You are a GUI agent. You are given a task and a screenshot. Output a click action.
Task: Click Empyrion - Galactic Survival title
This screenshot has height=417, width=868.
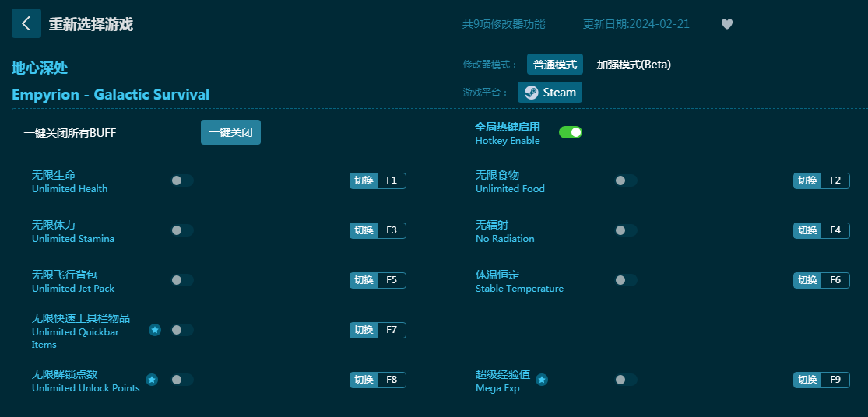(111, 95)
